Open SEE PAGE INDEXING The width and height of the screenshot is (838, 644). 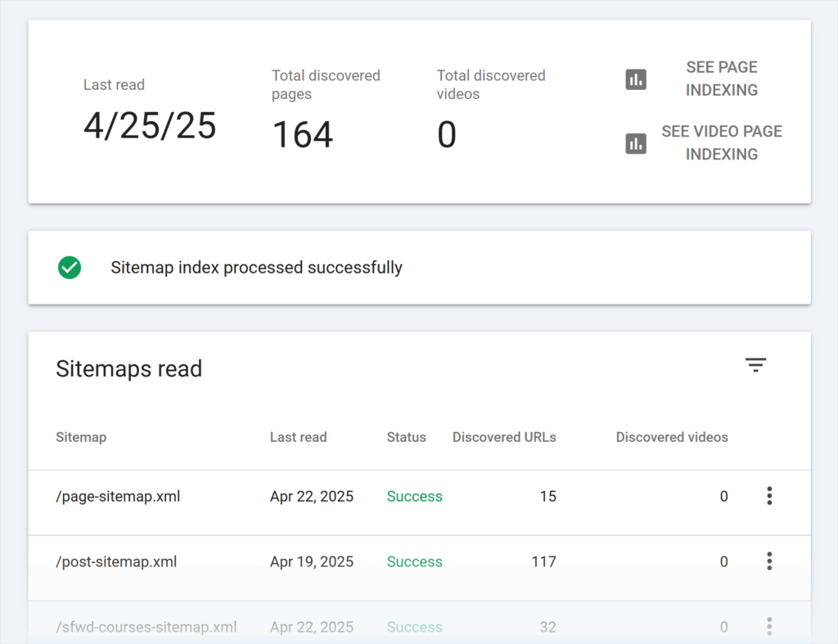[722, 79]
